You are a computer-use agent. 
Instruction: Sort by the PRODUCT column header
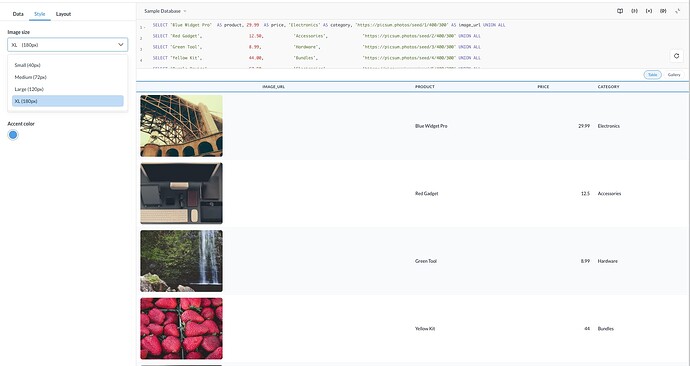(425, 87)
